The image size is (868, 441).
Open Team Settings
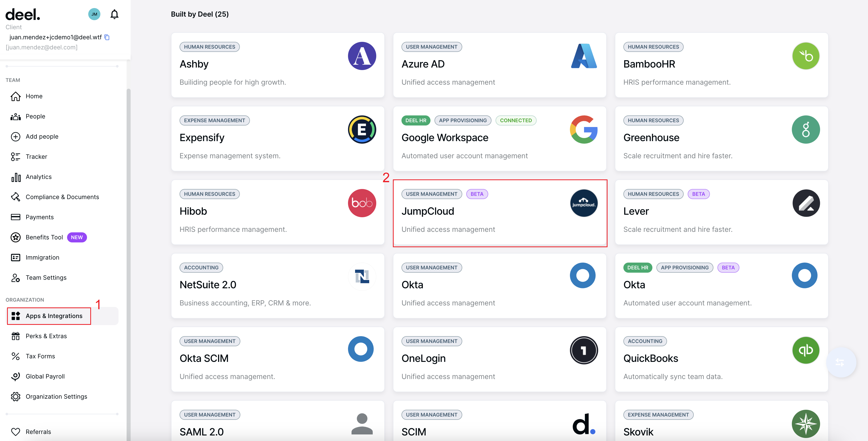coord(62,278)
